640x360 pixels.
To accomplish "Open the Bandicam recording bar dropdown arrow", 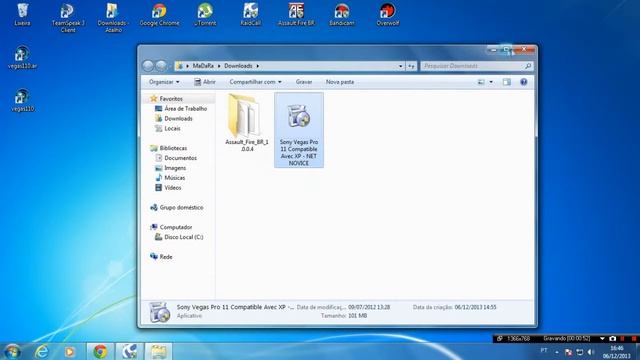I will (x=602, y=339).
